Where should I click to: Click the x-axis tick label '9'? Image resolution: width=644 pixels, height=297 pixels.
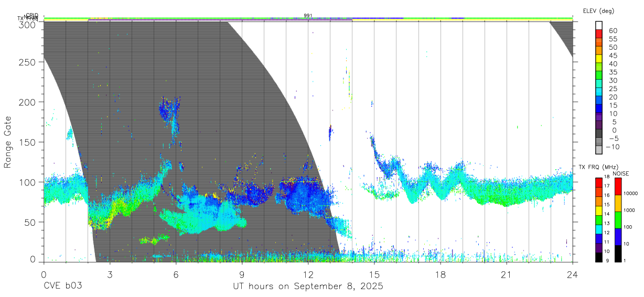point(242,274)
